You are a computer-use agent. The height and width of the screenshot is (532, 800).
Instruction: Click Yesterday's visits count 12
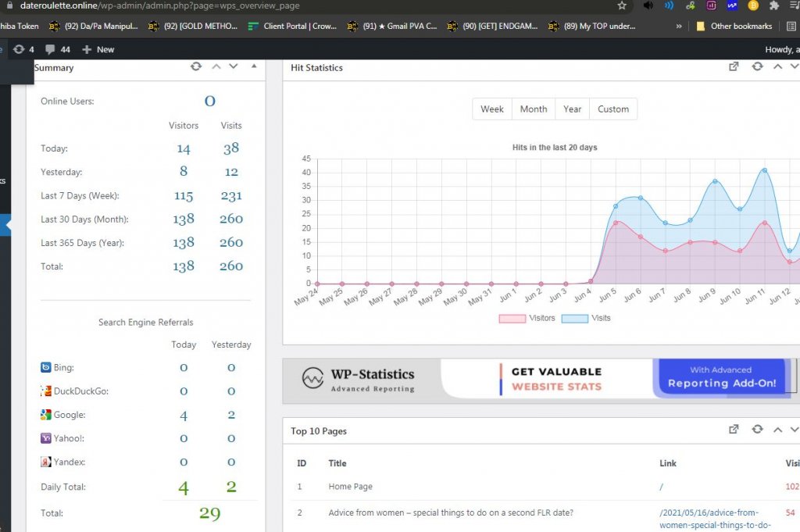[231, 172]
